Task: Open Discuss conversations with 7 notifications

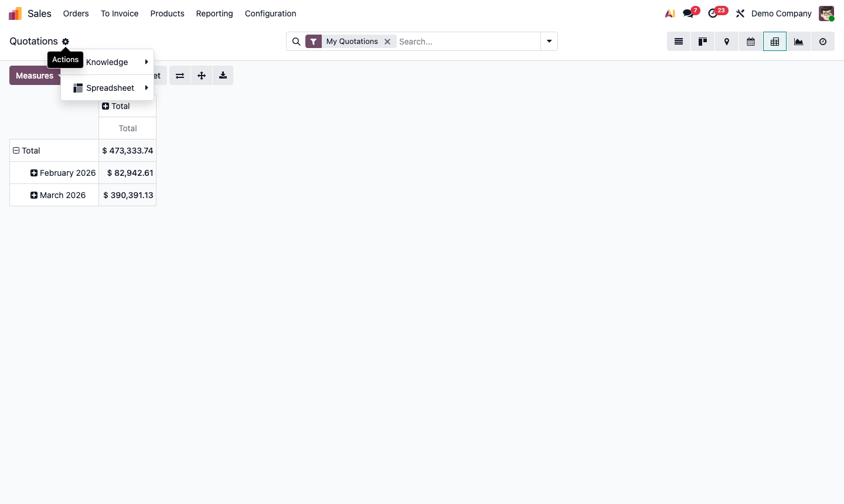Action: pyautogui.click(x=688, y=13)
